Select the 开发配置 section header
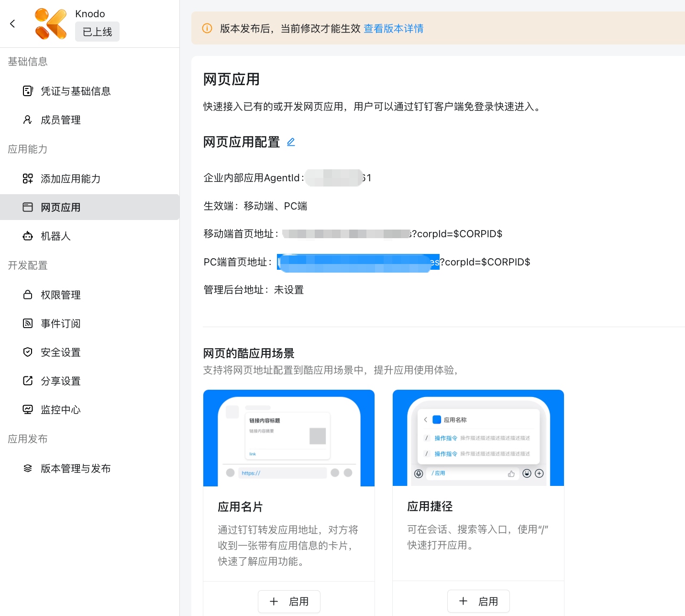This screenshot has height=616, width=685. coord(27,265)
